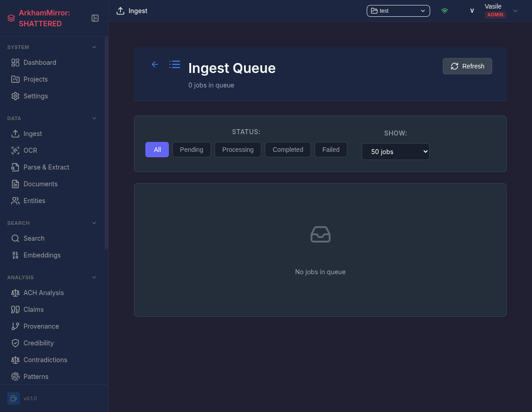Click the list icon beside Ingest Queue
The height and width of the screenshot is (412, 532).
pyautogui.click(x=175, y=64)
